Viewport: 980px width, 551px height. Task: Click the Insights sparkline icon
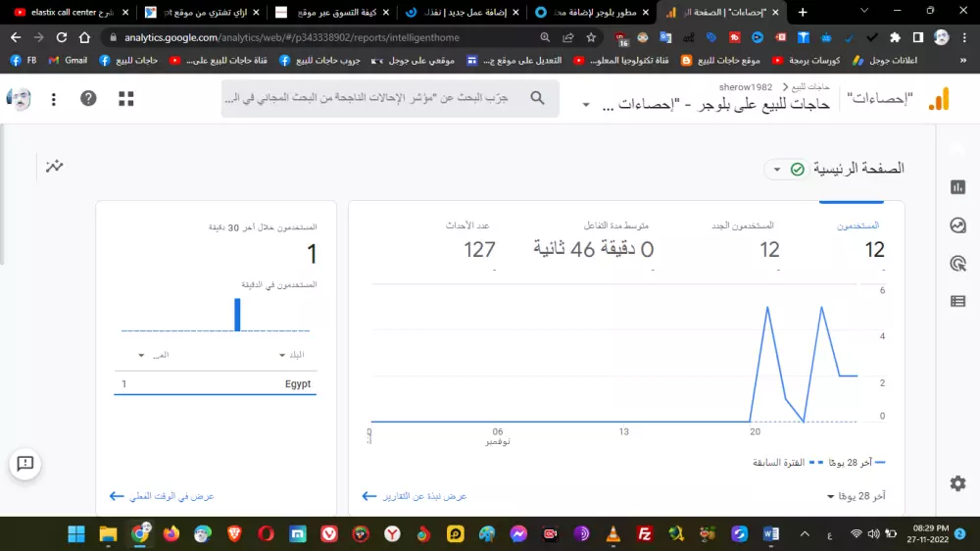pos(54,166)
